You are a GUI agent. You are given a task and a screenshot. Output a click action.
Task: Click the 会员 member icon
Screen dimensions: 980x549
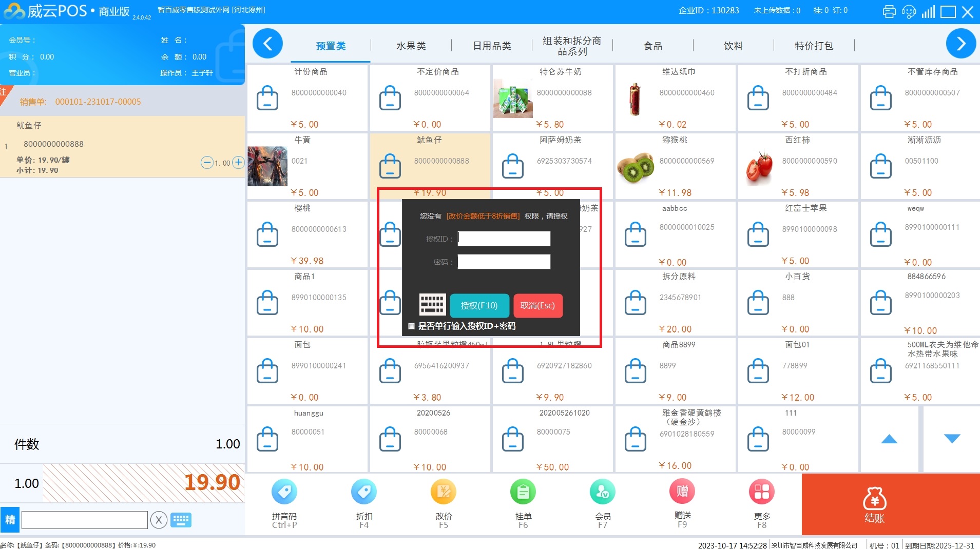pos(602,492)
